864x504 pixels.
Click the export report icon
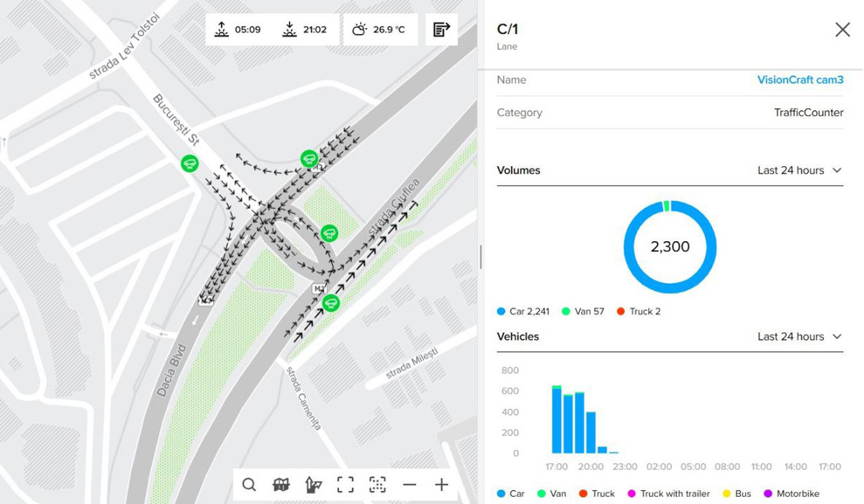441,30
